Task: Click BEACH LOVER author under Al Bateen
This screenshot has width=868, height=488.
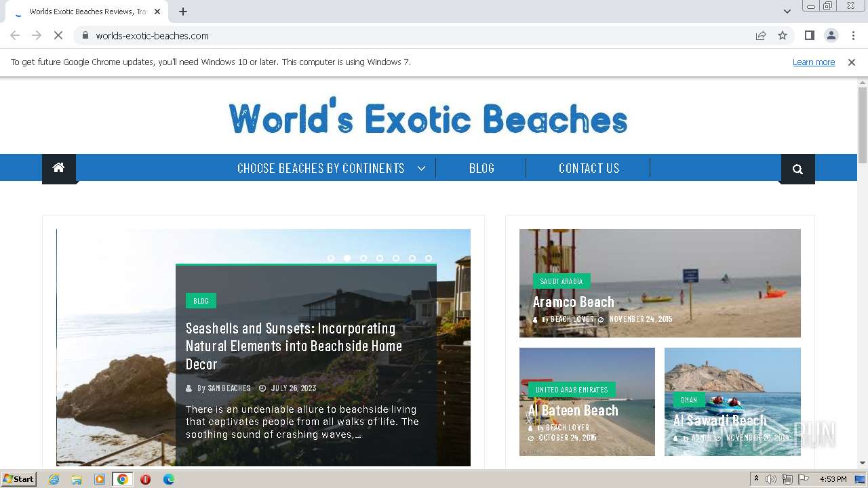Action: (568, 428)
